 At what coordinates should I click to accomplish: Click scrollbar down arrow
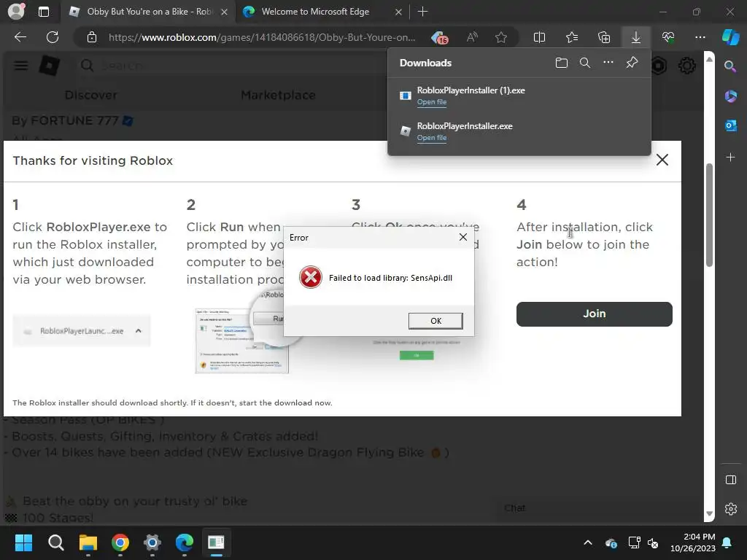[709, 514]
